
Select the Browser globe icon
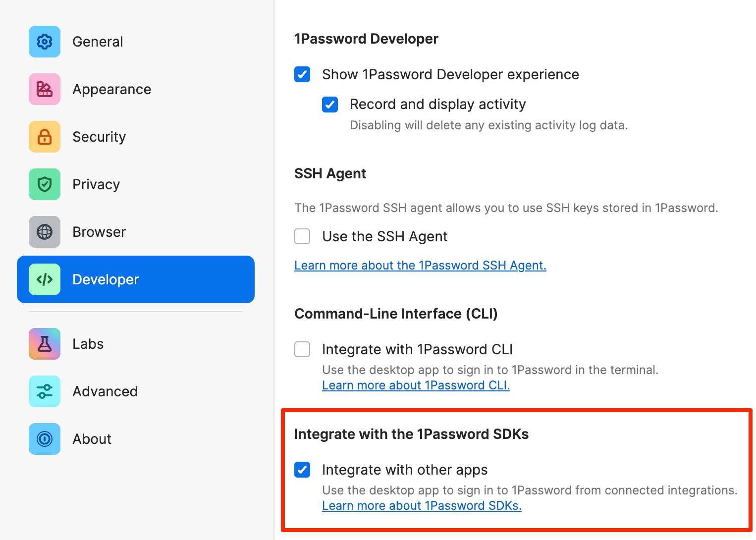pos(44,232)
